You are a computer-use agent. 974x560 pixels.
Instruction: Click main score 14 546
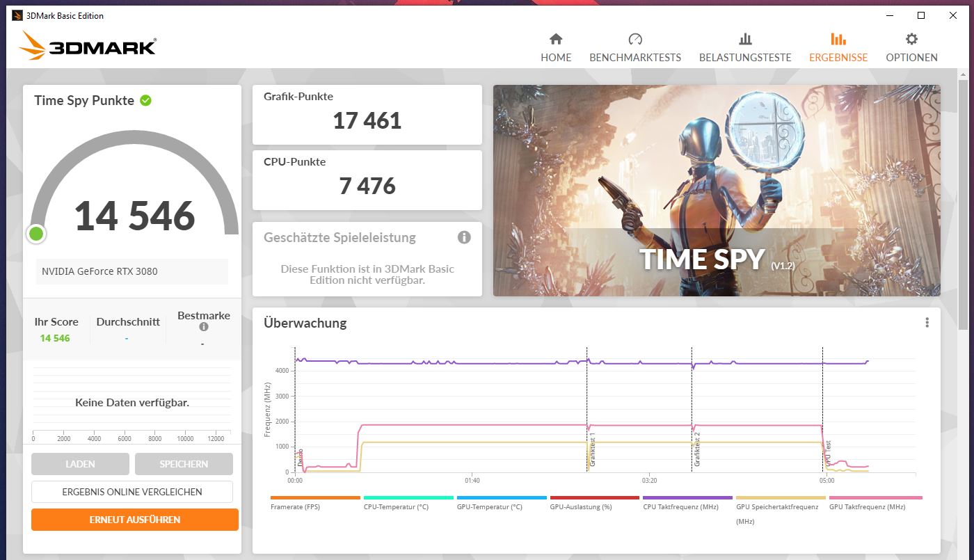[135, 216]
